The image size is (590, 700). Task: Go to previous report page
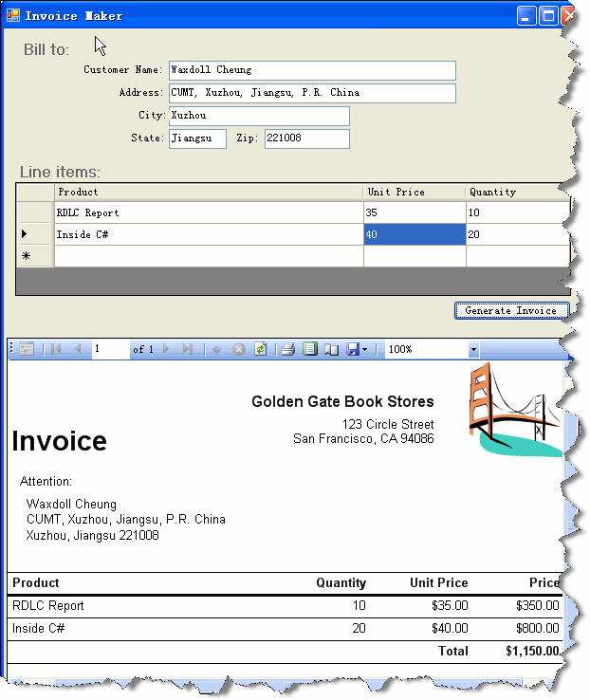(78, 349)
